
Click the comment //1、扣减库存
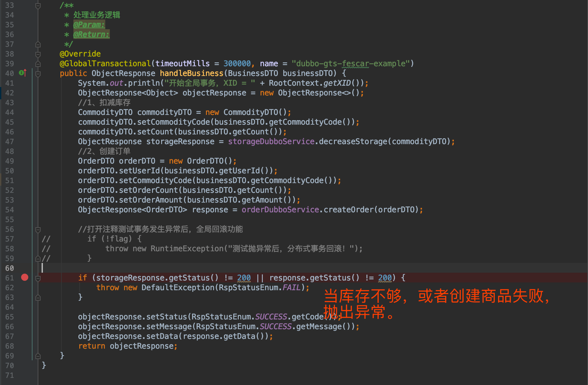[x=104, y=103]
